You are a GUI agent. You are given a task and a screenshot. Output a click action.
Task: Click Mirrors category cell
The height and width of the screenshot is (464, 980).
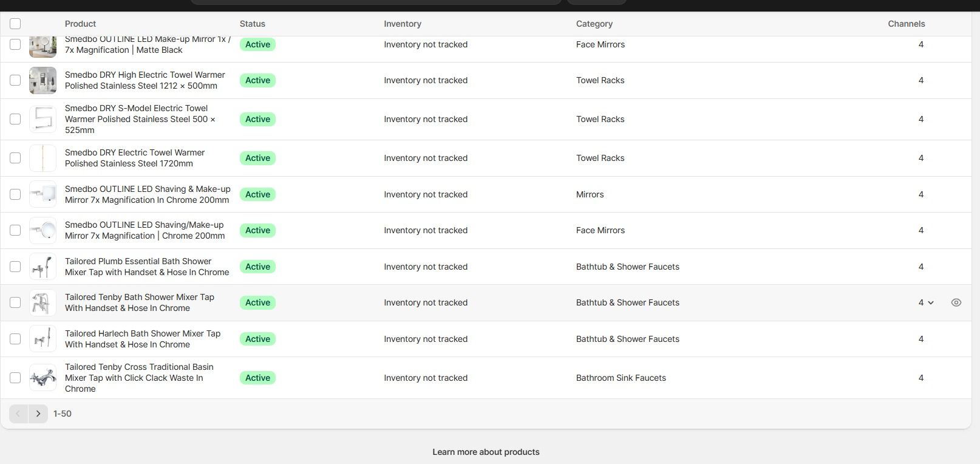tap(590, 194)
